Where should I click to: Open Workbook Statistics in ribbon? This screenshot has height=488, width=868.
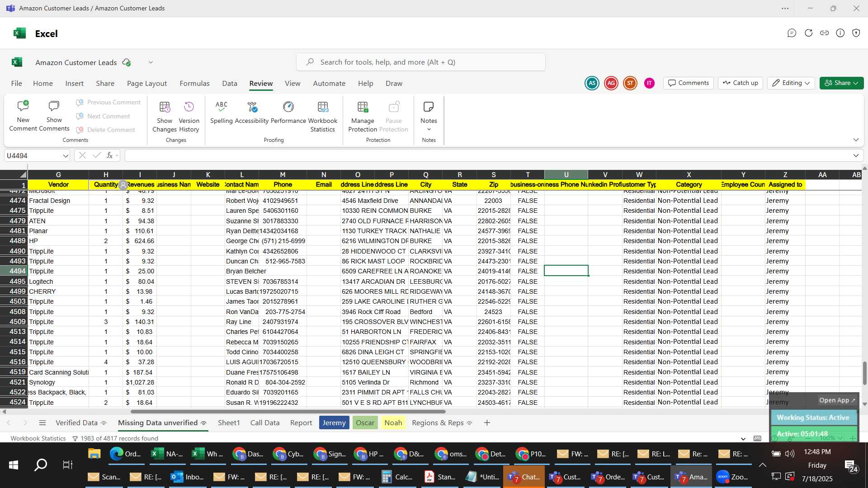(x=323, y=117)
